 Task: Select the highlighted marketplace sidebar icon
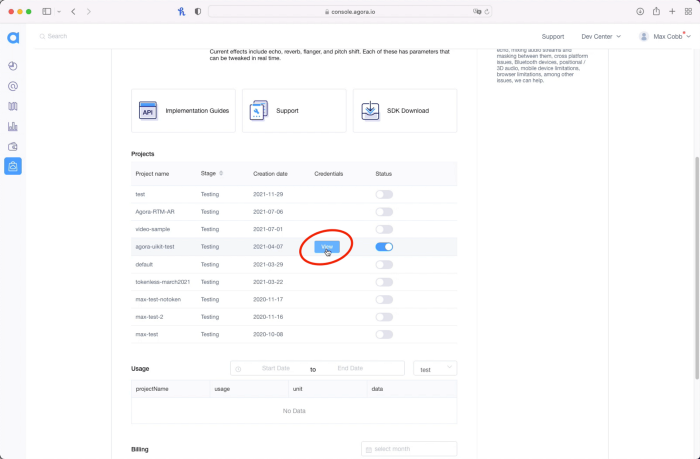point(13,166)
